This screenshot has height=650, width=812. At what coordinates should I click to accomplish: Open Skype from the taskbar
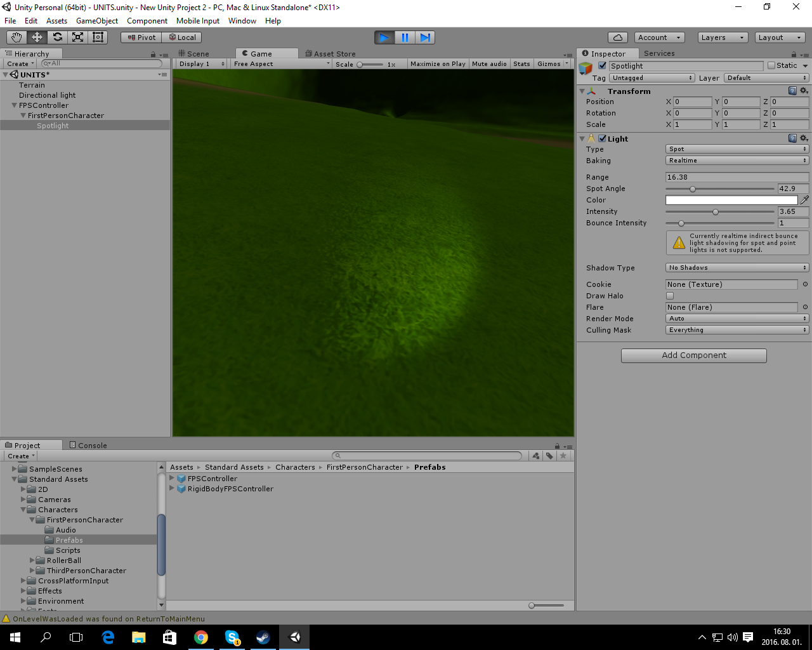click(x=232, y=637)
